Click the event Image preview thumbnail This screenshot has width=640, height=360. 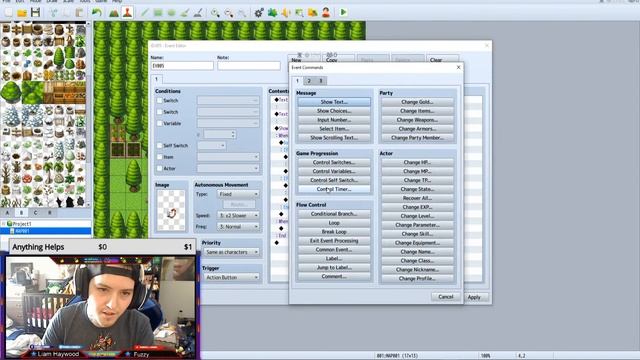pyautogui.click(x=171, y=210)
